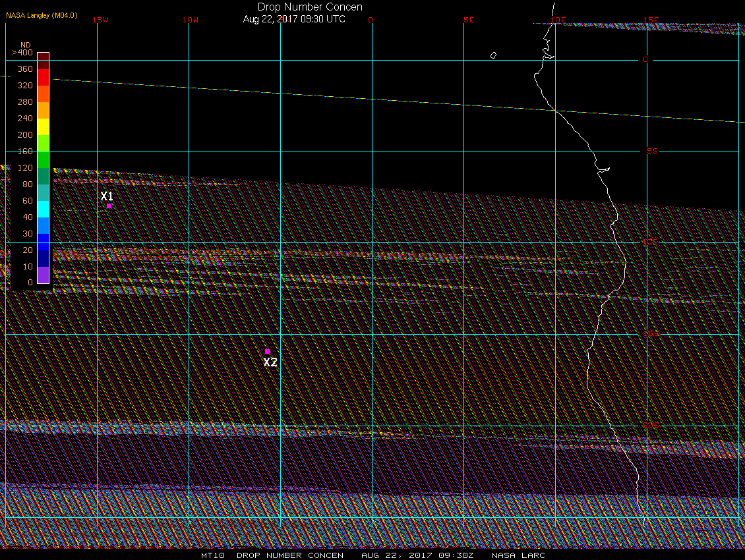The width and height of the screenshot is (745, 560).
Task: Click the small island outline near the equator
Action: [x=493, y=55]
